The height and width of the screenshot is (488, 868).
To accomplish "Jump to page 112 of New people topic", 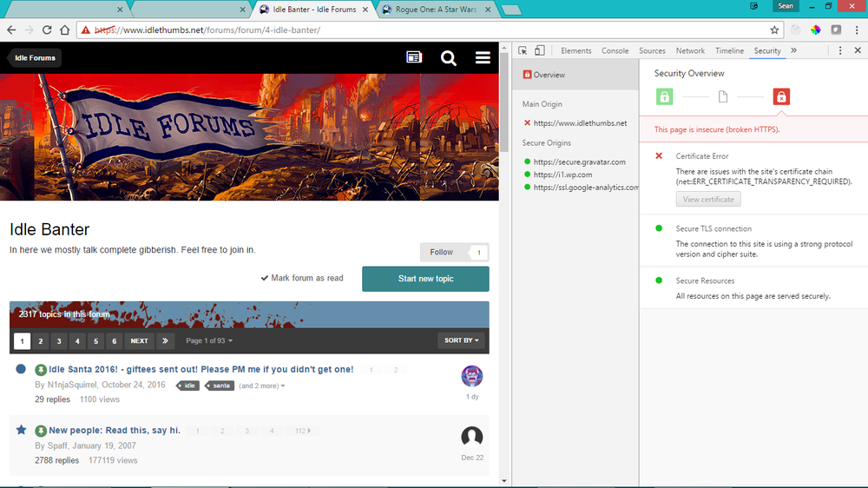I will click(x=302, y=431).
